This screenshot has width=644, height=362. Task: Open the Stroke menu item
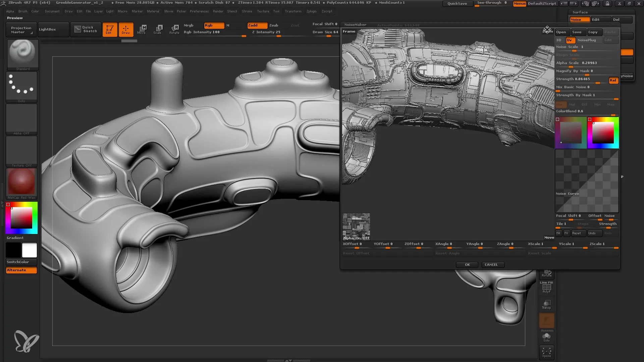coord(247,11)
